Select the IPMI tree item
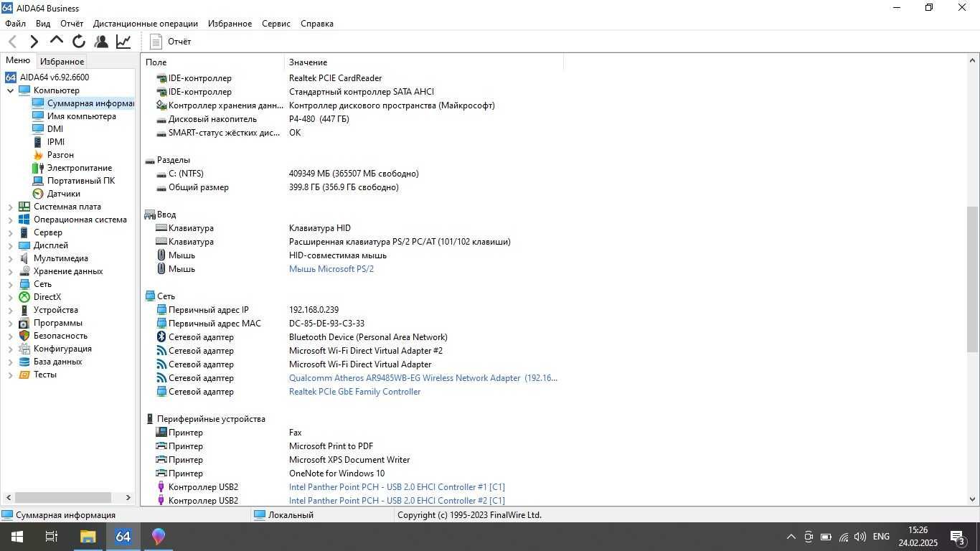Viewport: 980px width, 551px height. pyautogui.click(x=56, y=142)
